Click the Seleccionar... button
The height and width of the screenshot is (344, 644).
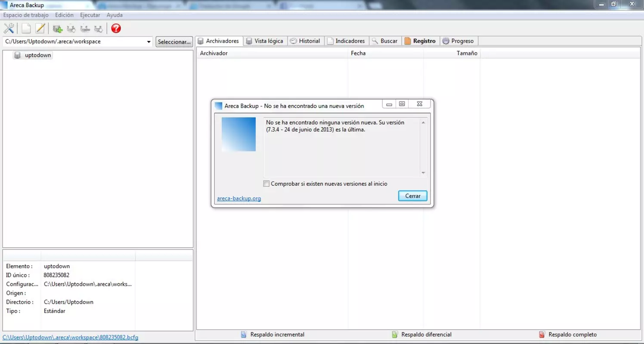[x=174, y=42]
